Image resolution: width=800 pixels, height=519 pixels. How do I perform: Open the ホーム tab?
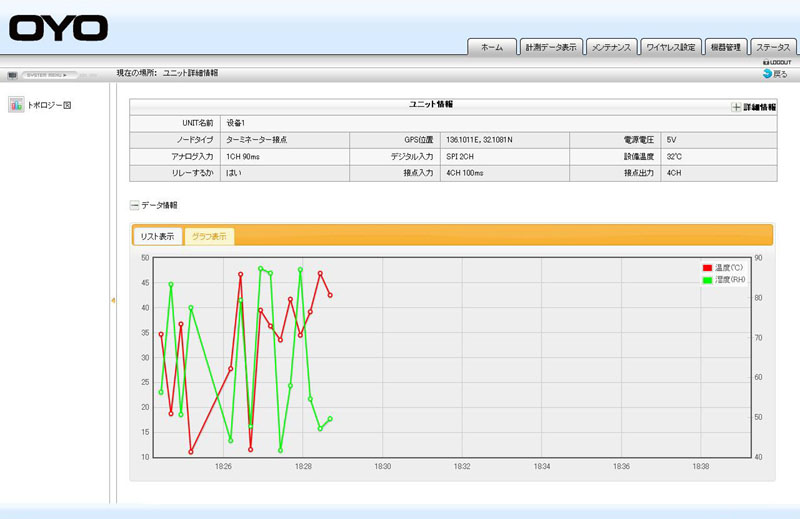(x=492, y=47)
